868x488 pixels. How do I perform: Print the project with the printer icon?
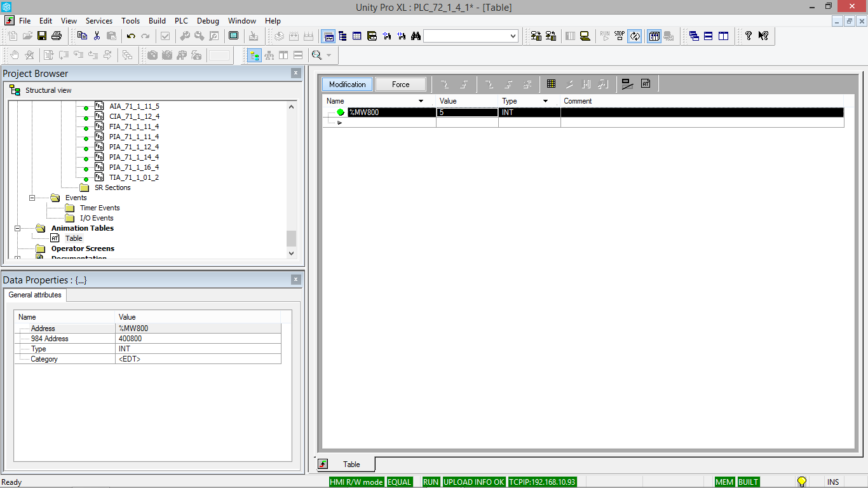point(56,36)
